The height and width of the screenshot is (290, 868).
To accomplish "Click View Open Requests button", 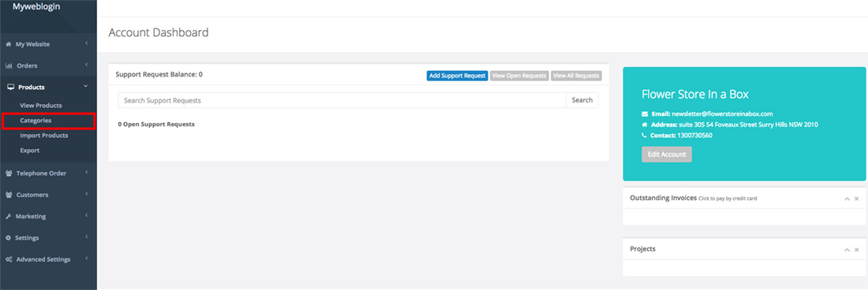I will pyautogui.click(x=519, y=76).
